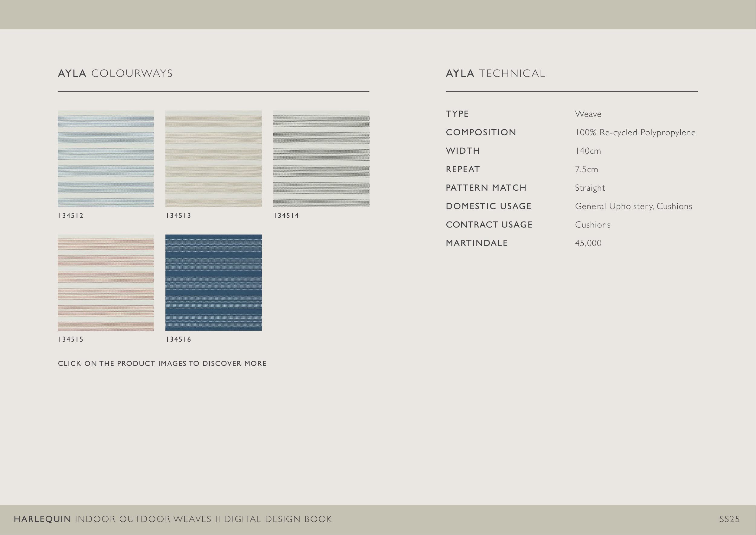Viewport: 756px width, 535px height.
Task: Click the red striped swatch 134515
Action: pos(106,282)
